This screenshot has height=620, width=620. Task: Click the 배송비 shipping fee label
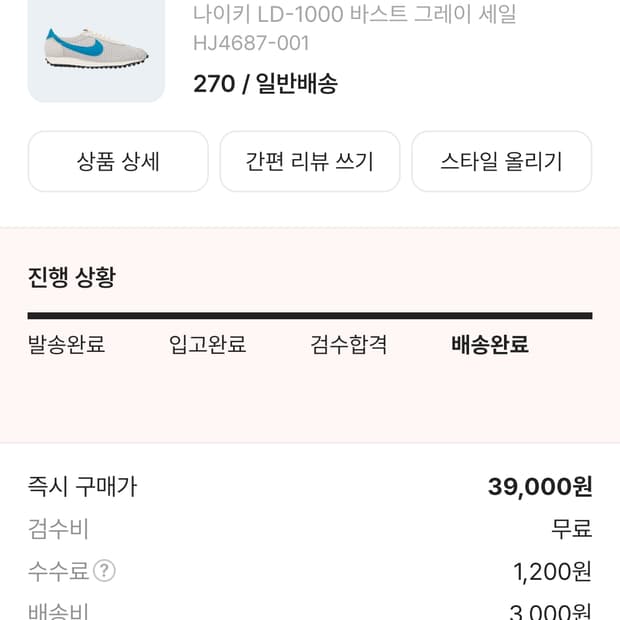pos(58,610)
